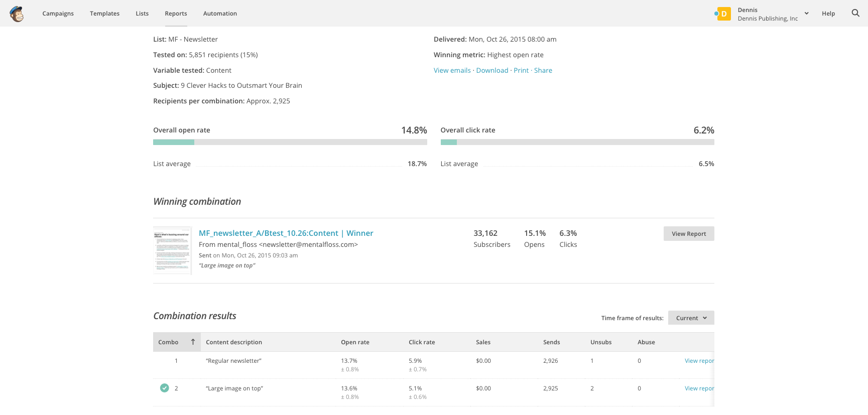868x415 pixels.
Task: Click the 33,162 Subscribers figure
Action: (485, 233)
